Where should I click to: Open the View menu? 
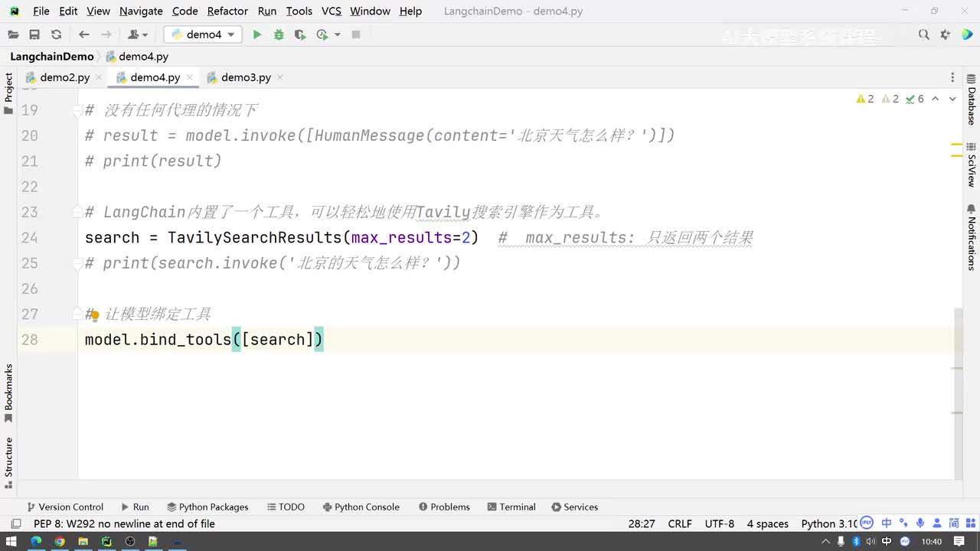click(98, 11)
